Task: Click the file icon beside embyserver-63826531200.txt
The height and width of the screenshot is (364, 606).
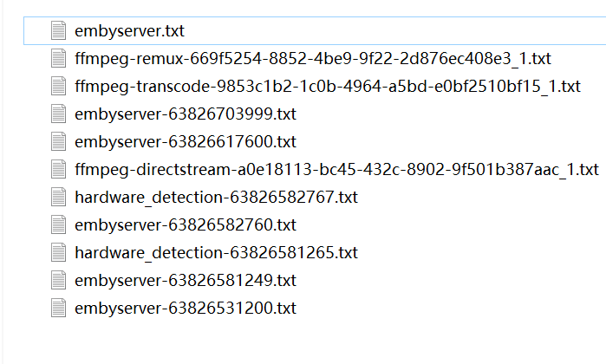Action: click(59, 309)
